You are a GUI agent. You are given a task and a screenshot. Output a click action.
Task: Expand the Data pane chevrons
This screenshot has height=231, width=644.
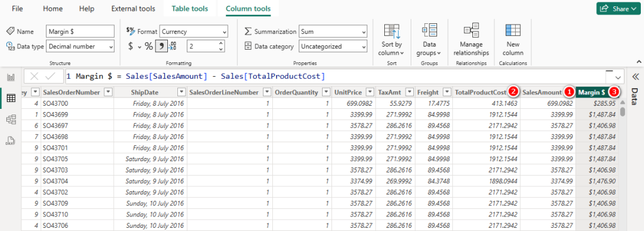pos(635,76)
